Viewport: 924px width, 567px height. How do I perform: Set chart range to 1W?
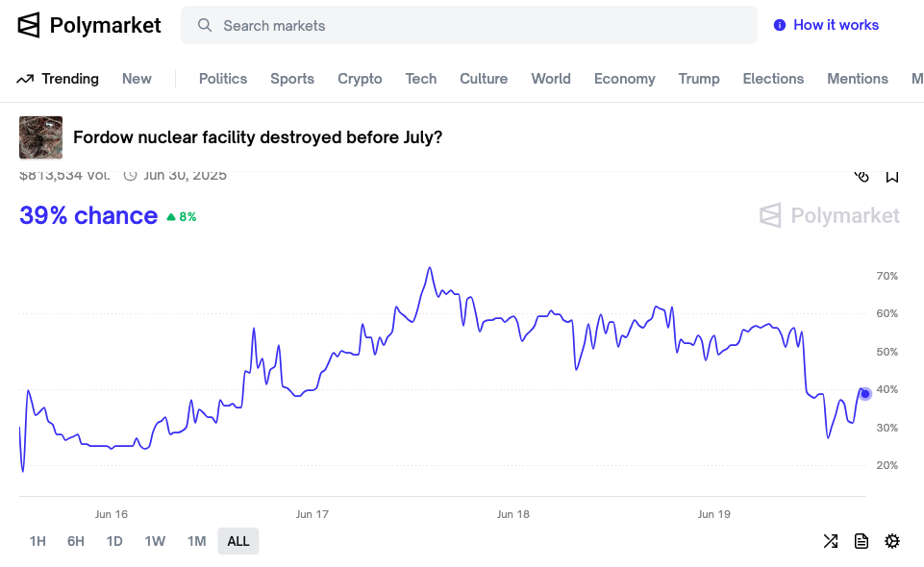point(155,541)
